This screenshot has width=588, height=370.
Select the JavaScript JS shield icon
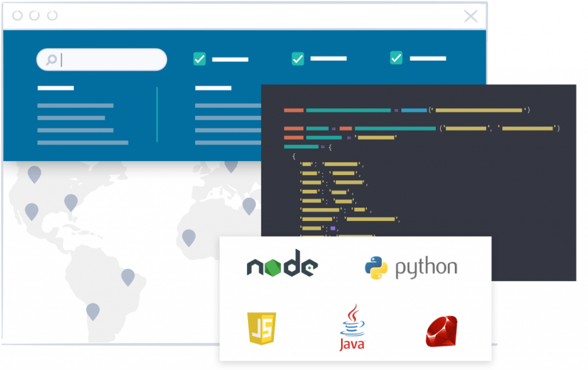point(261,328)
